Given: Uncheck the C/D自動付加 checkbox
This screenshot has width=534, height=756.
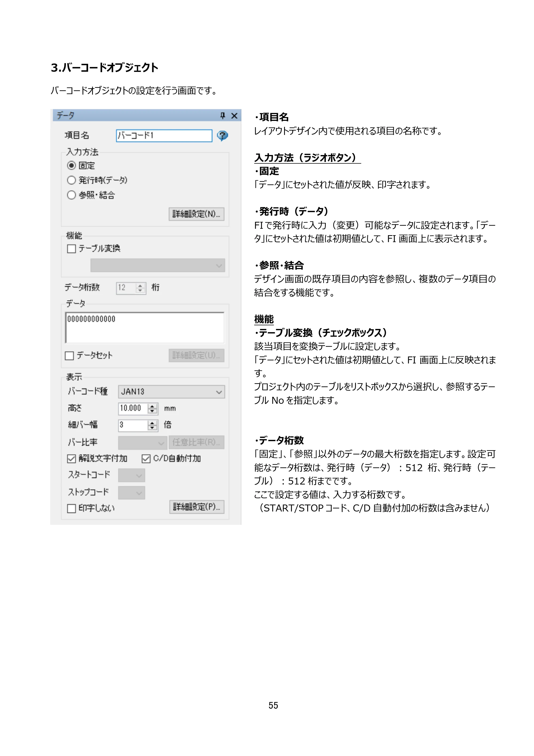Looking at the screenshot, I should tap(146, 459).
